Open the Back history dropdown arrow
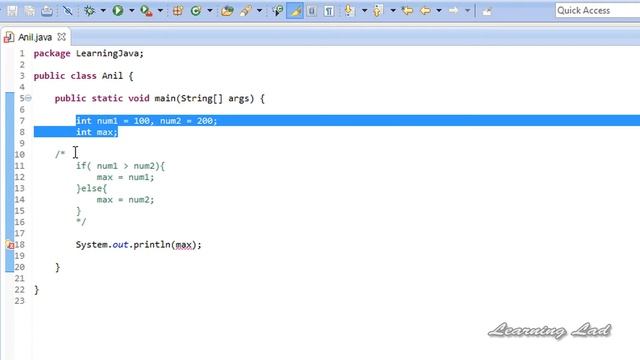Viewport: 640px width, 360px height. (x=439, y=11)
